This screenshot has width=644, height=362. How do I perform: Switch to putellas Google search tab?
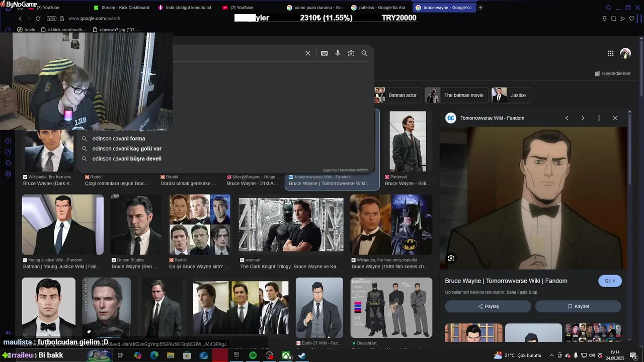click(379, 8)
